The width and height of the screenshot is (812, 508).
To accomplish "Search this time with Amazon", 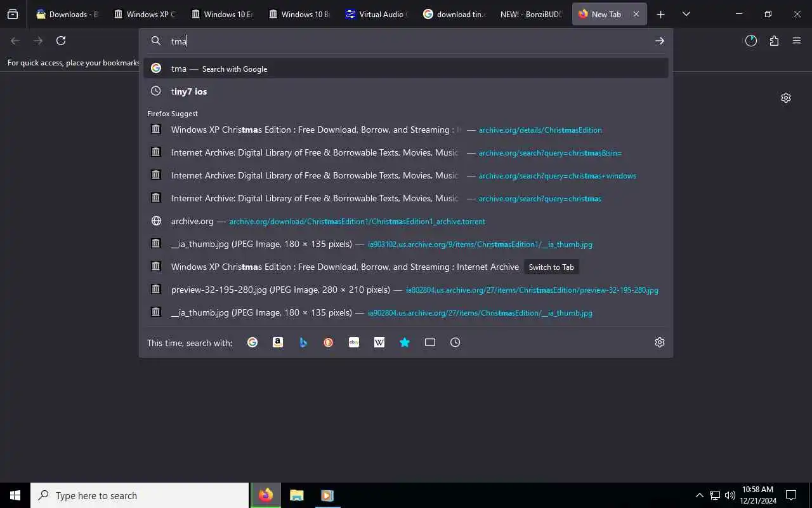I will (278, 342).
